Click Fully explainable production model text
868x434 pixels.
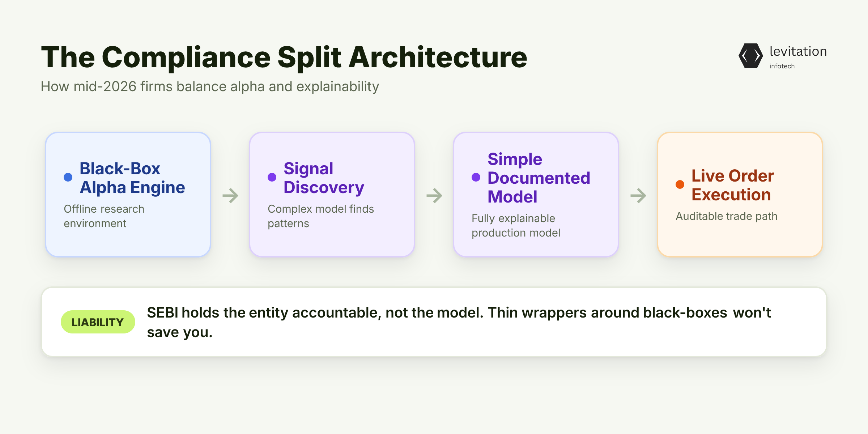pyautogui.click(x=516, y=226)
